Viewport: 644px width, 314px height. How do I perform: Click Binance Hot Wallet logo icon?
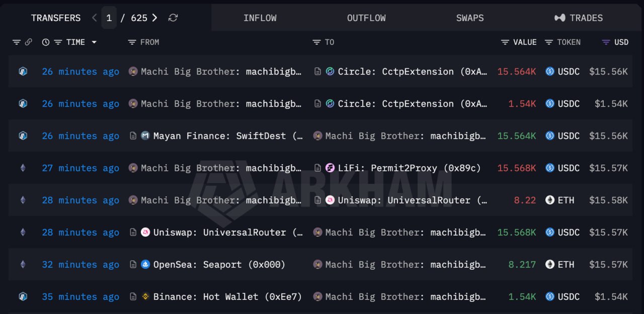tap(145, 296)
